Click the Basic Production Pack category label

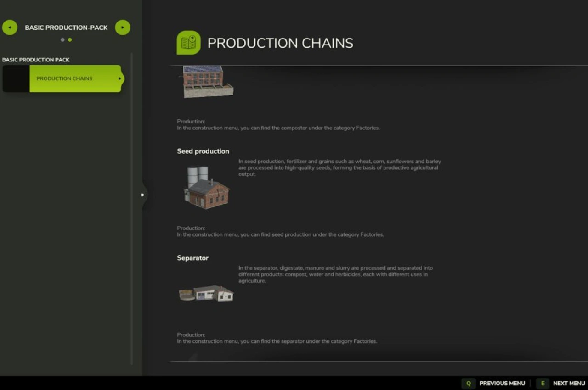click(36, 60)
